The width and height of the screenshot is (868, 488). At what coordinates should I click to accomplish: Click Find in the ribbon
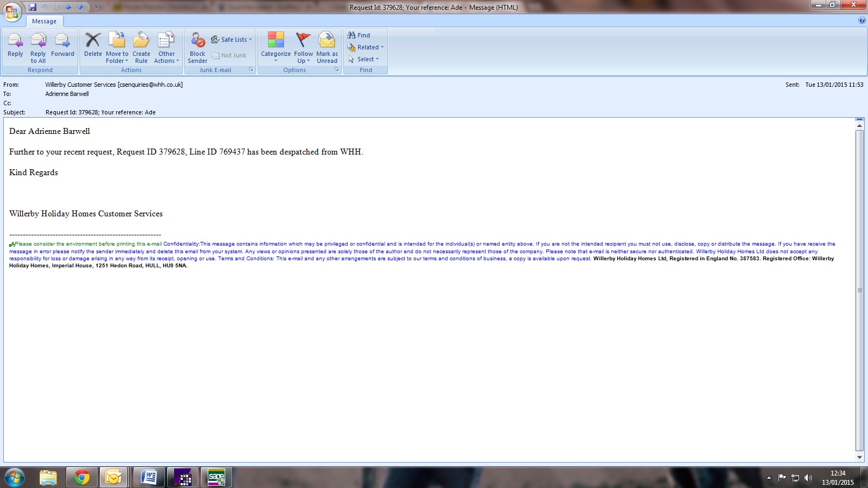click(x=359, y=35)
